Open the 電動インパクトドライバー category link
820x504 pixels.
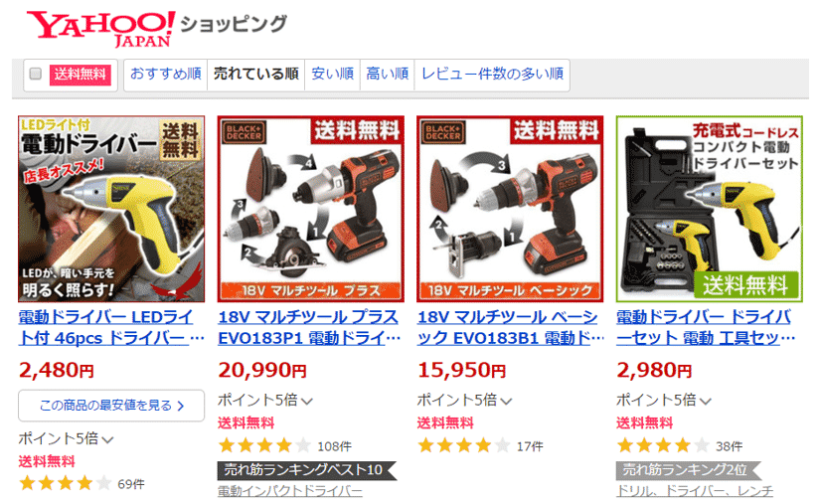coord(289,491)
